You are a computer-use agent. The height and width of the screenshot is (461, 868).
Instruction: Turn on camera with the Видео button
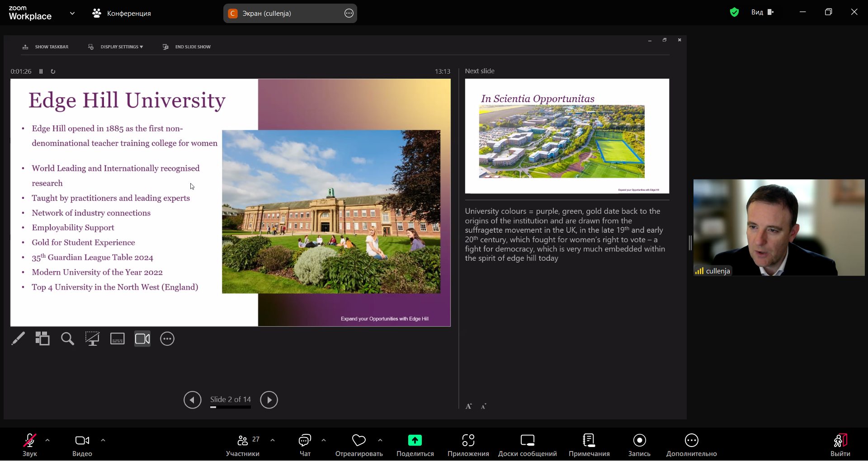(82, 445)
